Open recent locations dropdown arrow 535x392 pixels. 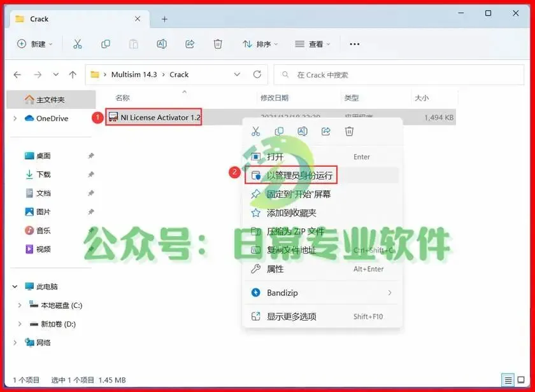[55, 74]
